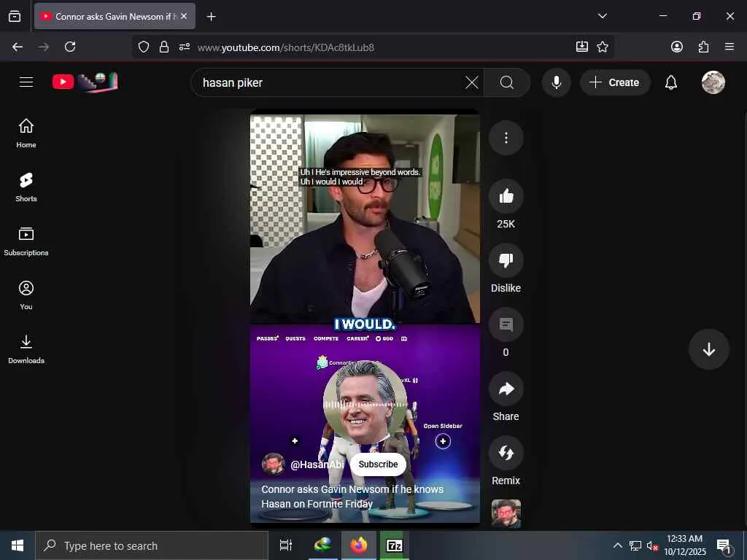Clear the search text with X
This screenshot has width=747, height=560.
tap(472, 82)
